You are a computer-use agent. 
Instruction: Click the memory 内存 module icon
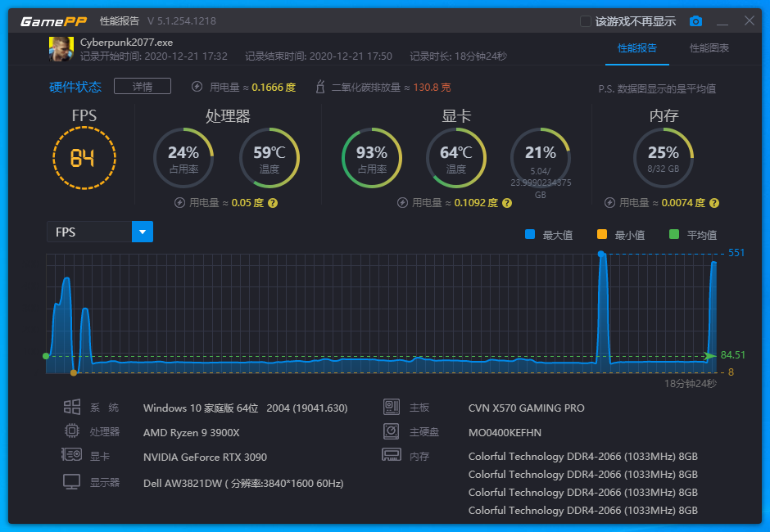click(392, 454)
